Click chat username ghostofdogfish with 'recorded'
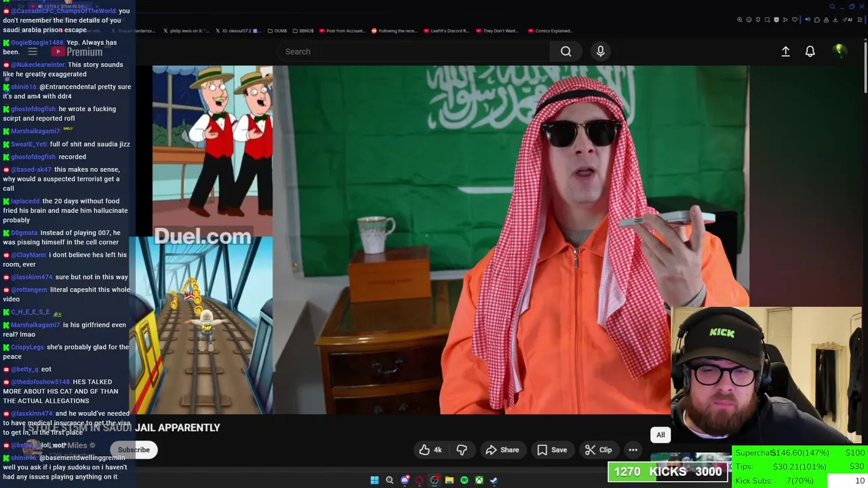The image size is (868, 488). pyautogui.click(x=33, y=157)
